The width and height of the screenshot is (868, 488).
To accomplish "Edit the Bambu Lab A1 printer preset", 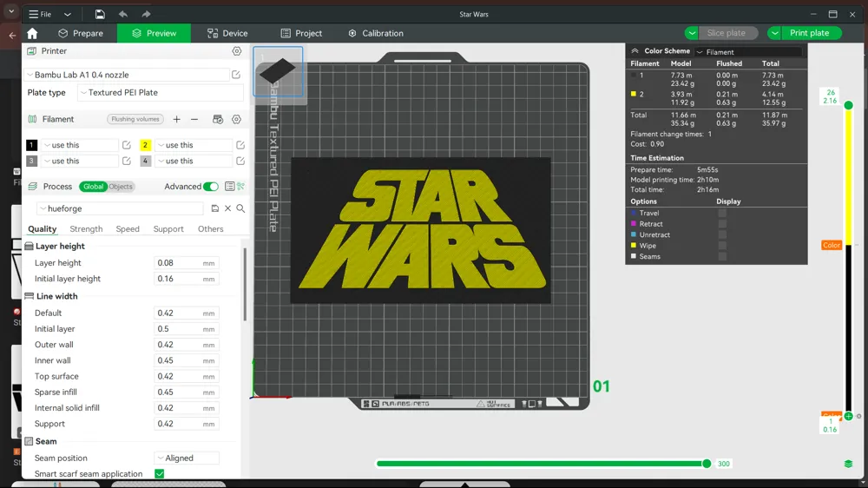I will point(236,75).
